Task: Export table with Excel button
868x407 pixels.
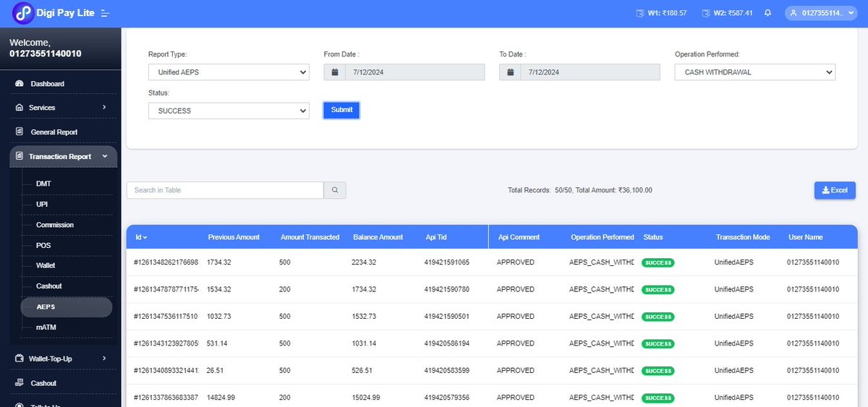Action: click(x=835, y=190)
